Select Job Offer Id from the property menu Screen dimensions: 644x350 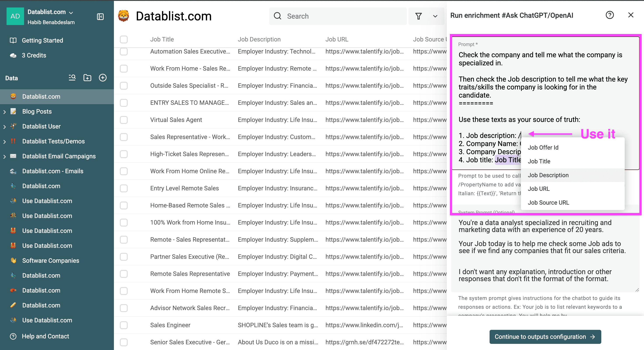click(x=543, y=147)
